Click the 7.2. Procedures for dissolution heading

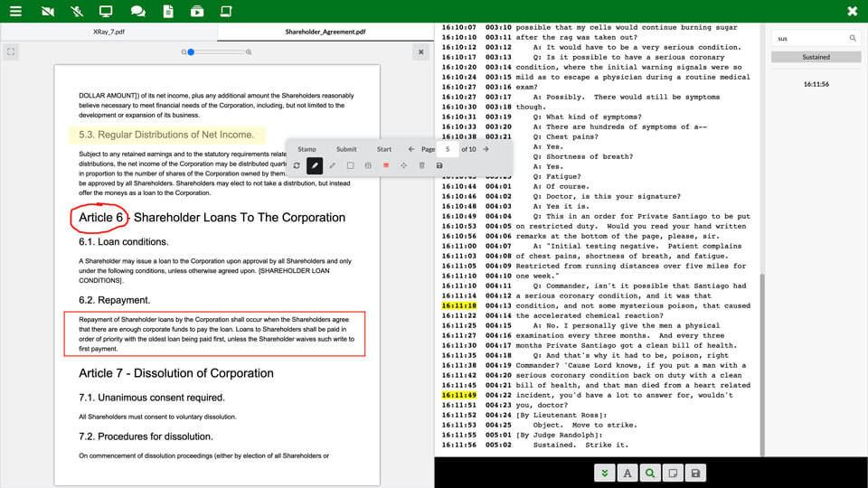pyautogui.click(x=146, y=436)
